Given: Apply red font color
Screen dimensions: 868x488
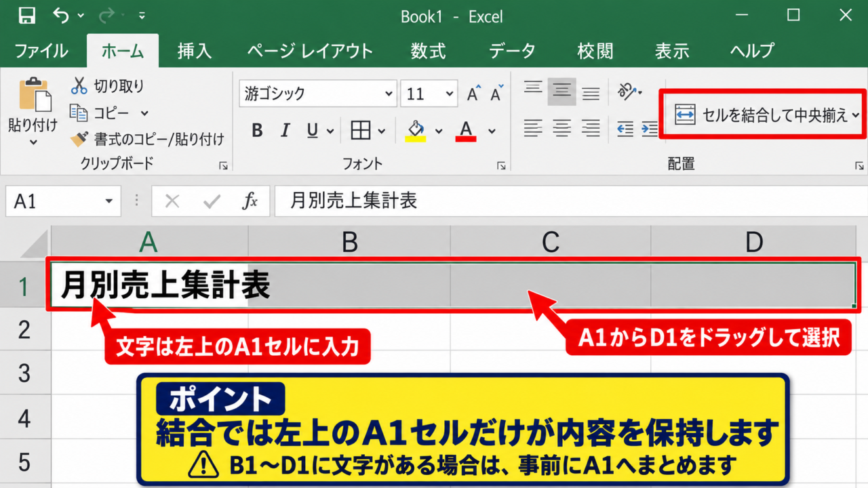Looking at the screenshot, I should point(466,130).
